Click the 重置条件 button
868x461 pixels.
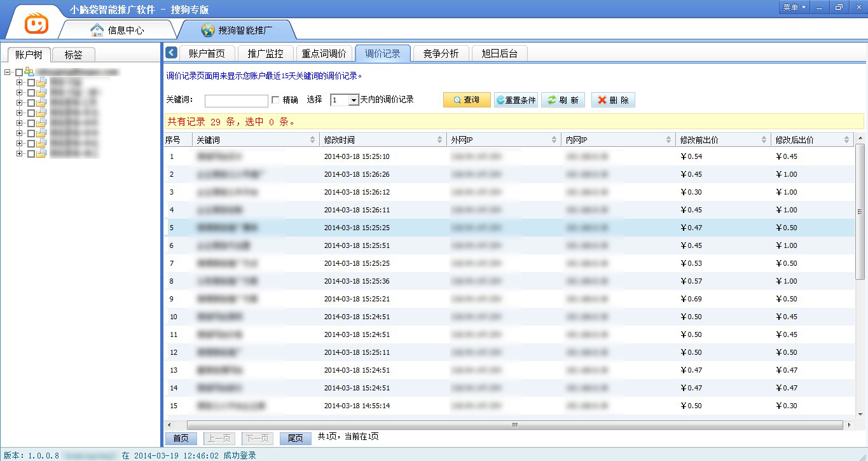(x=516, y=100)
